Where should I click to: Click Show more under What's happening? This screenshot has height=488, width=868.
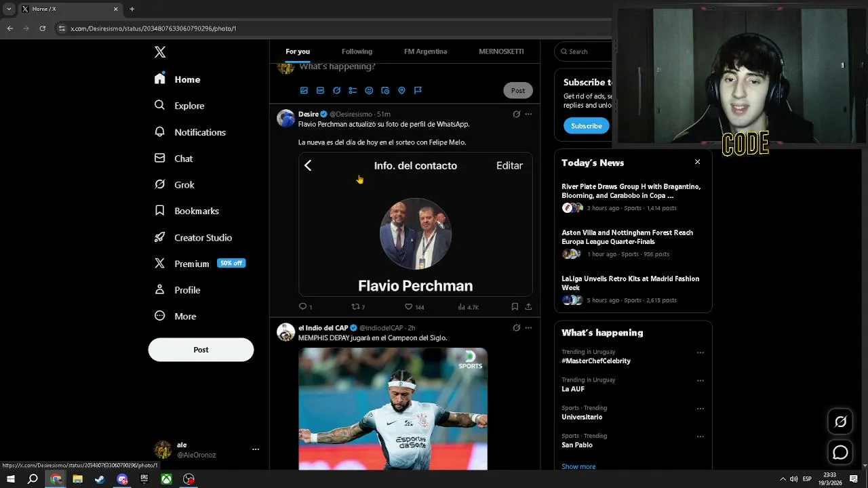pyautogui.click(x=578, y=466)
